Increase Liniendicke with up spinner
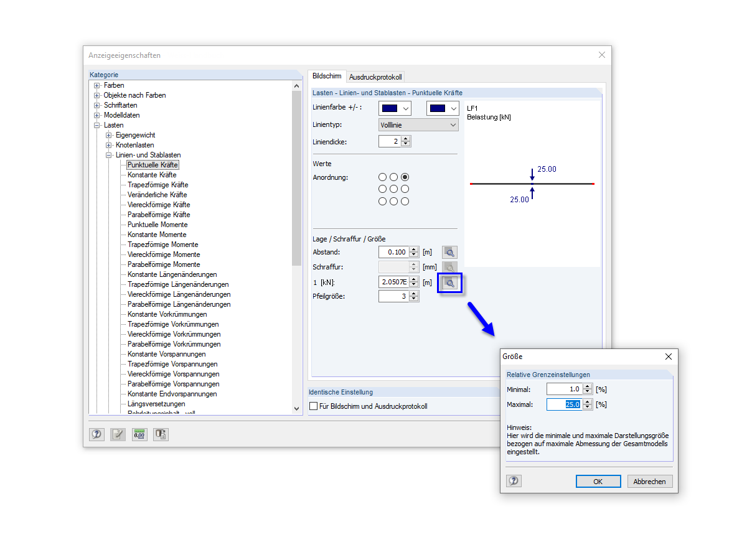The height and width of the screenshot is (560, 747). click(x=406, y=138)
